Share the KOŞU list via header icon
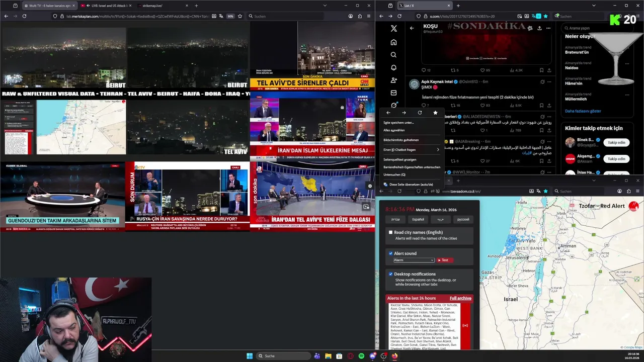Screen dimensions: 644x362 (539, 28)
